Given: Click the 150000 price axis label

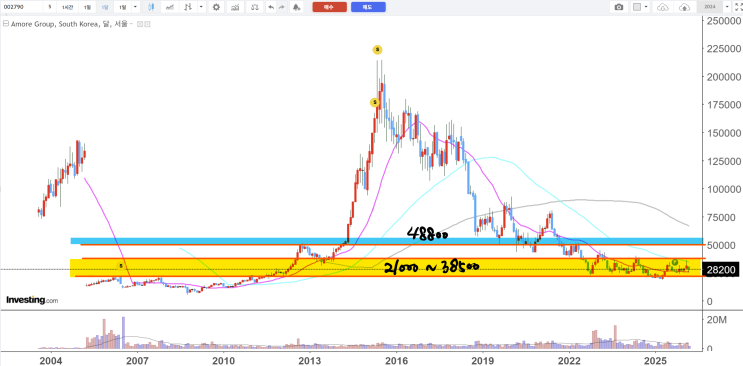Looking at the screenshot, I should [723, 133].
